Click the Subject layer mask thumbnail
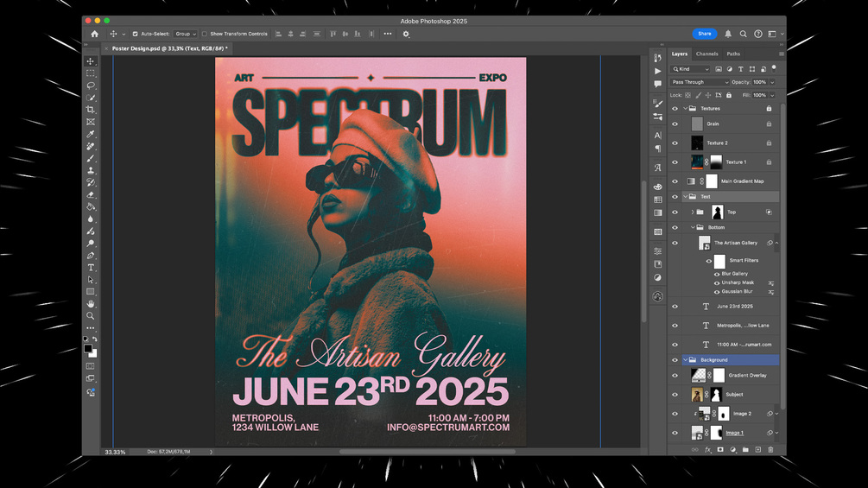Viewport: 868px width, 488px height. [716, 395]
